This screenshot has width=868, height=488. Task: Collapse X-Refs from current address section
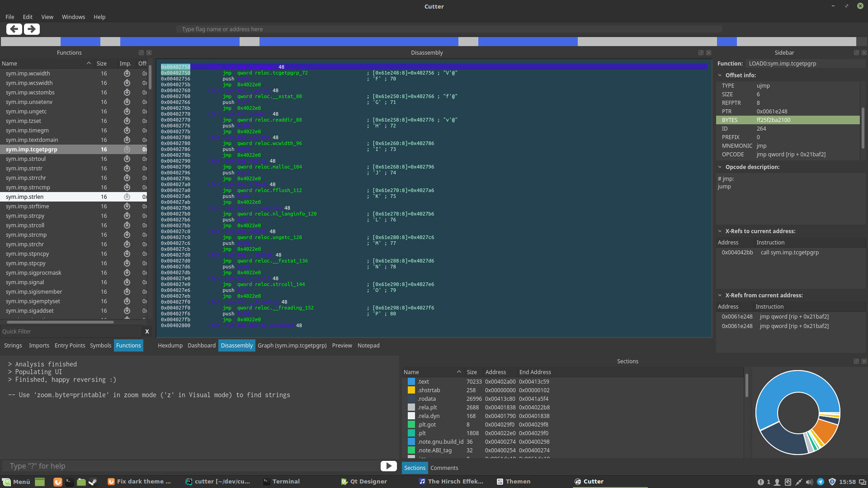(x=720, y=296)
